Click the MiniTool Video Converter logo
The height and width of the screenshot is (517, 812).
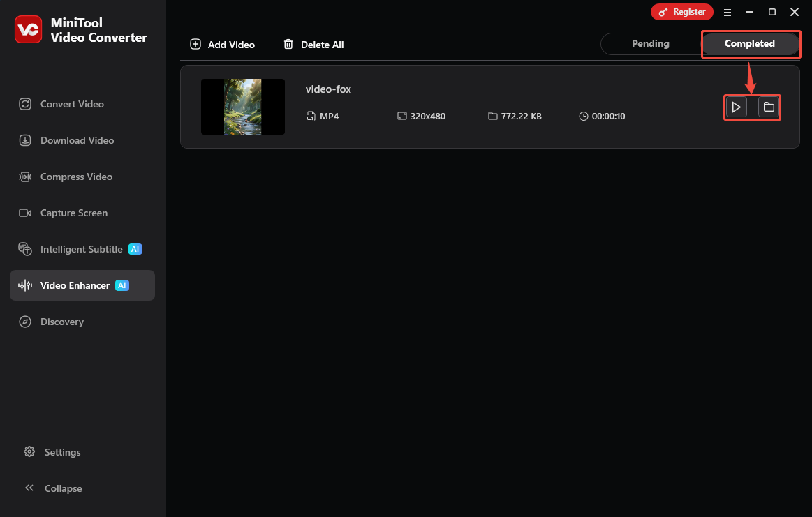coord(28,29)
